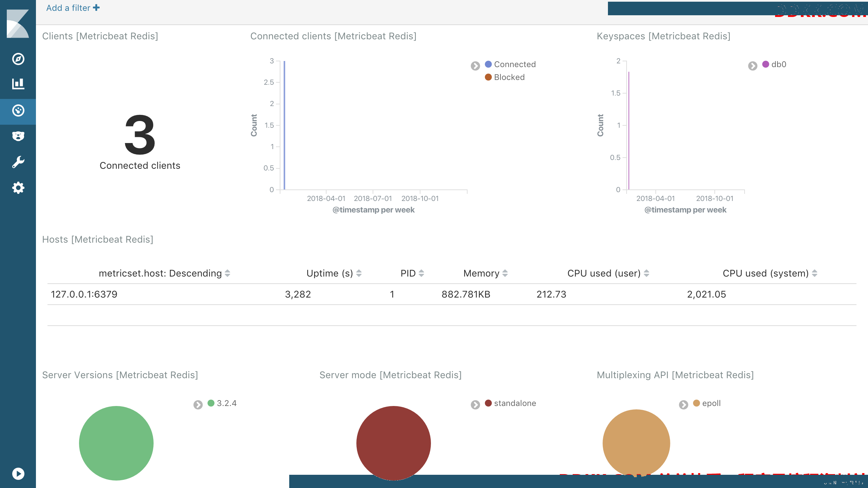Click the plus icon next to Add a filter
Image resolution: width=868 pixels, height=488 pixels.
[96, 7]
